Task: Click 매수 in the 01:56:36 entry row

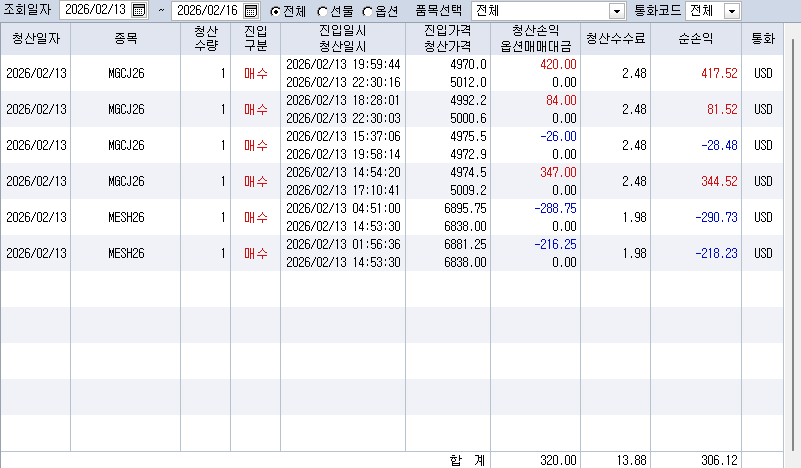Action: tap(255, 253)
